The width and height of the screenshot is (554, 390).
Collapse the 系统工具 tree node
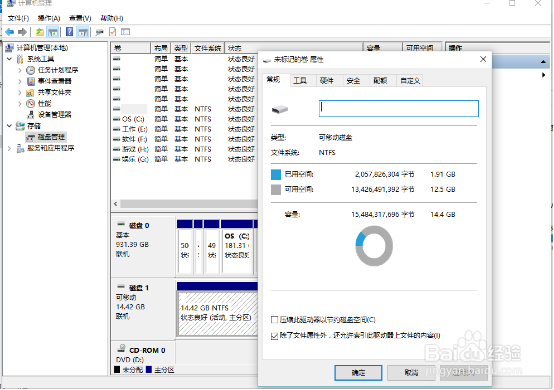tap(10, 59)
